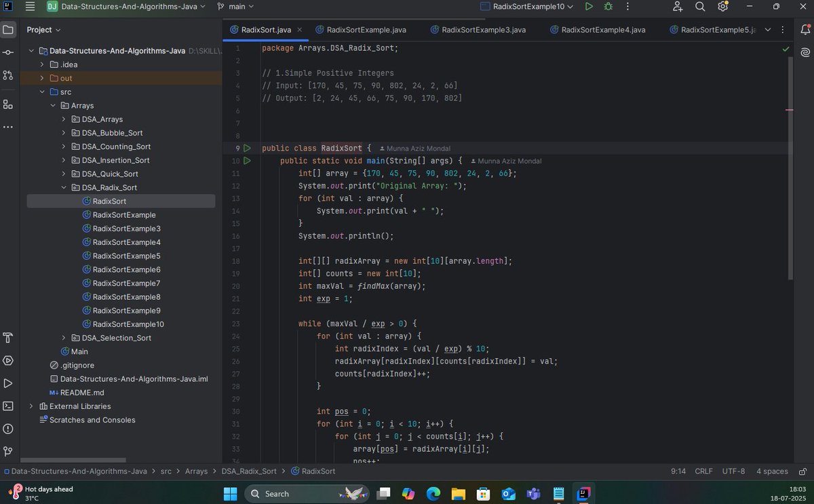Open IDE settings gear icon
The height and width of the screenshot is (504, 814).
click(722, 7)
